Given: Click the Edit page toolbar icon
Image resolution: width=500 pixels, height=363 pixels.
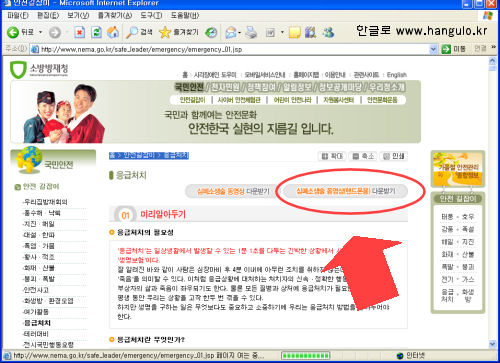Looking at the screenshot, I should point(270,32).
